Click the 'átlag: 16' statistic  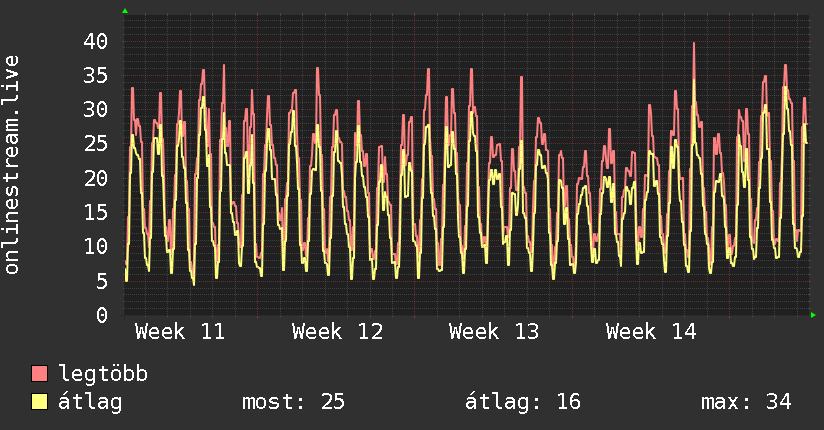pos(523,402)
